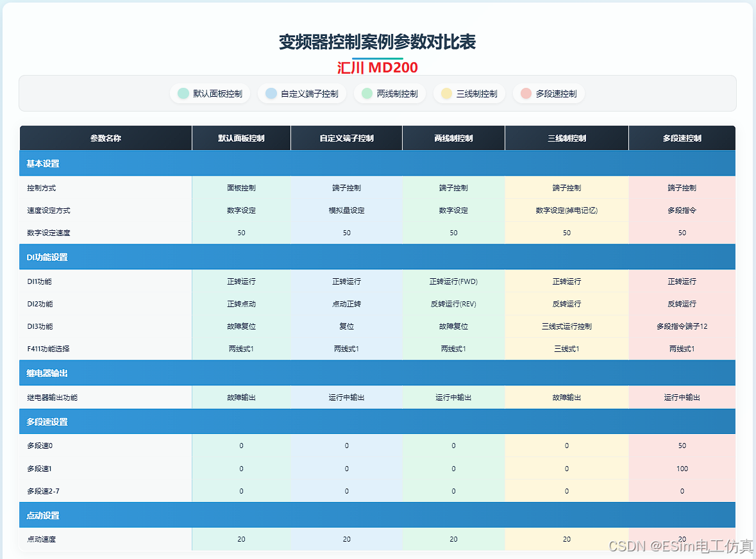This screenshot has height=559, width=756.
Task: Click the 复位 cell in 自定义端子控制 column
Action: click(x=347, y=326)
